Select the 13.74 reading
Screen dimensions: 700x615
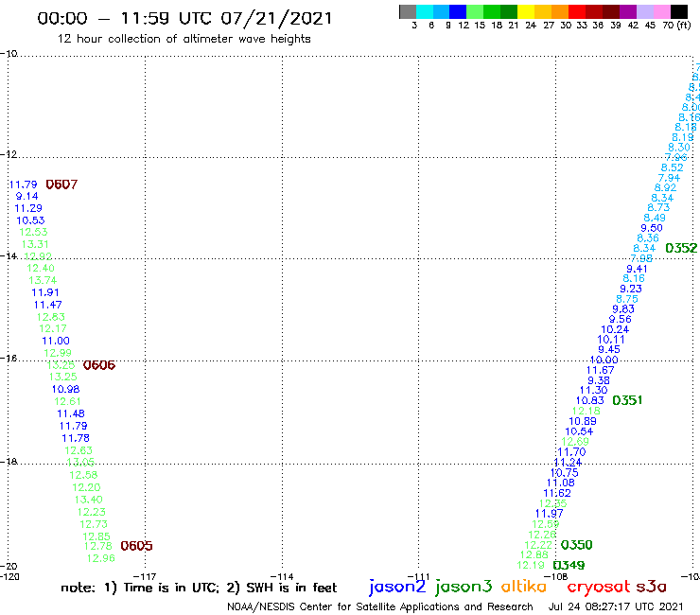[x=43, y=280]
